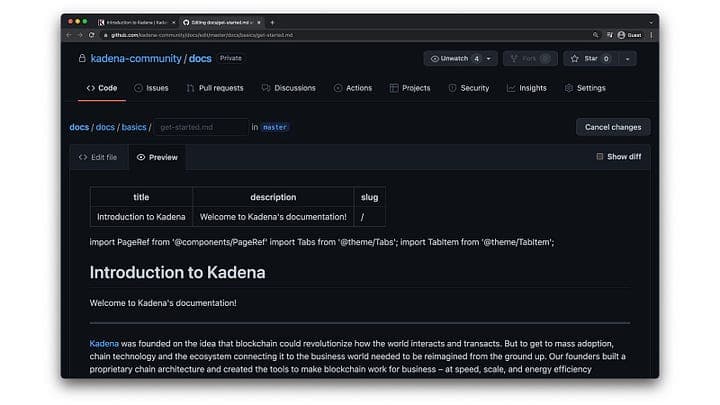The height and width of the screenshot is (405, 720).
Task: Open the Discussions tab
Action: 288,88
